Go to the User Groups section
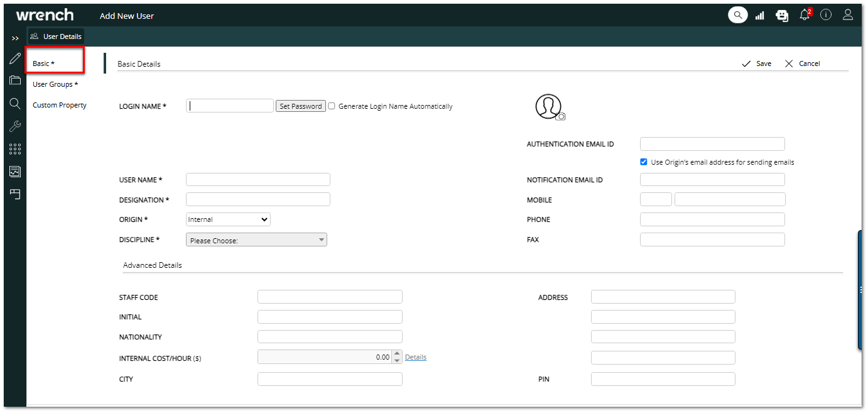 (x=55, y=84)
